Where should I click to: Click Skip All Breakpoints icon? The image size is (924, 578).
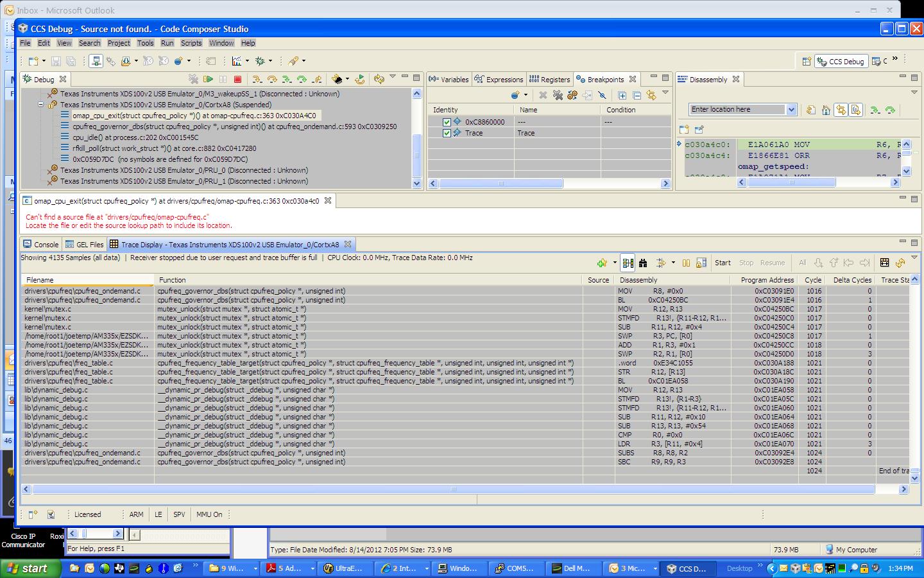(x=602, y=95)
